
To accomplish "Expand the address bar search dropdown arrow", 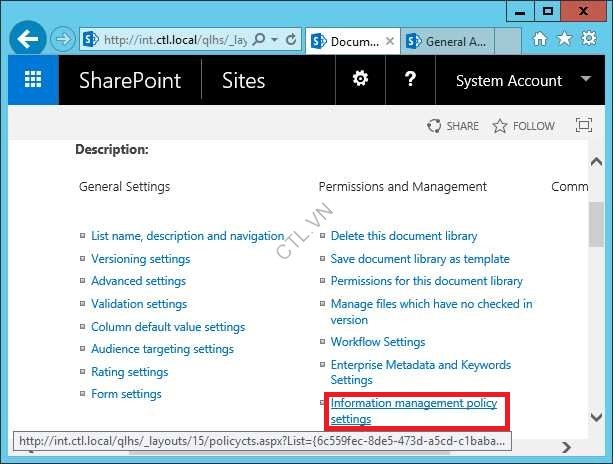I will pos(274,40).
